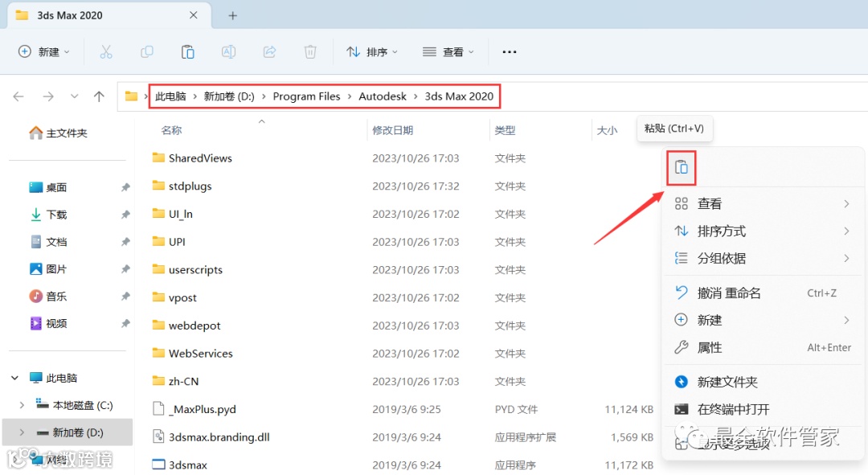This screenshot has width=868, height=475.
Task: Open 音乐 in the sidebar
Action: coord(47,297)
